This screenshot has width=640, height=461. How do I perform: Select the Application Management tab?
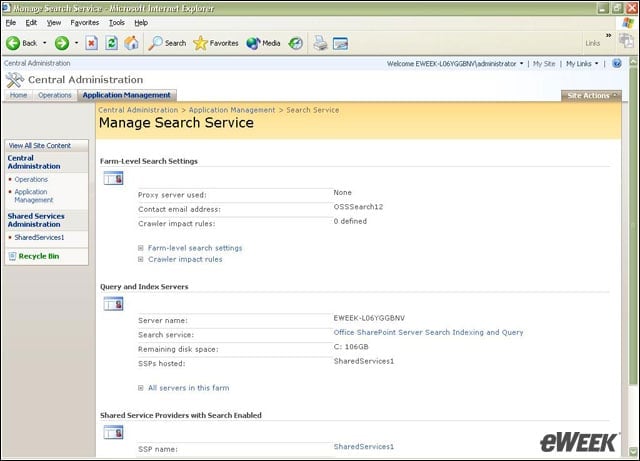click(127, 95)
